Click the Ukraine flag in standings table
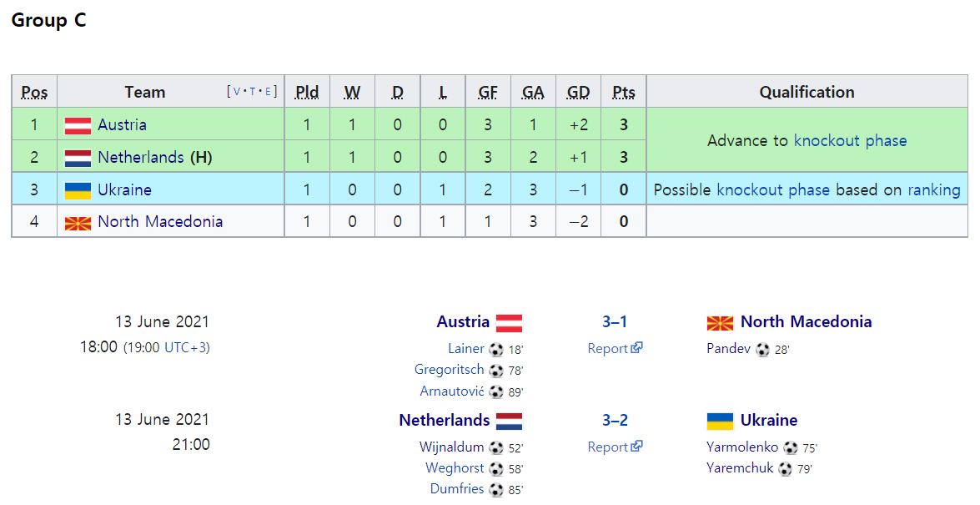This screenshot has width=980, height=505. tap(78, 191)
